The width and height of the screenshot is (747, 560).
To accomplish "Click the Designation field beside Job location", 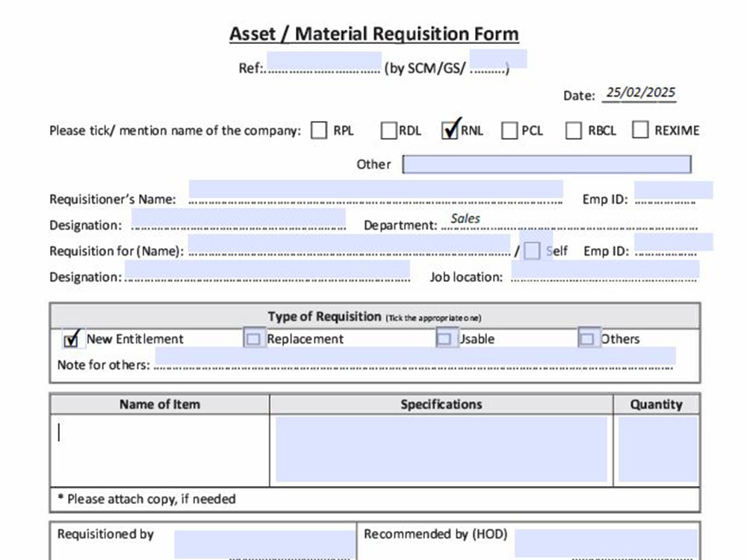I will point(267,270).
